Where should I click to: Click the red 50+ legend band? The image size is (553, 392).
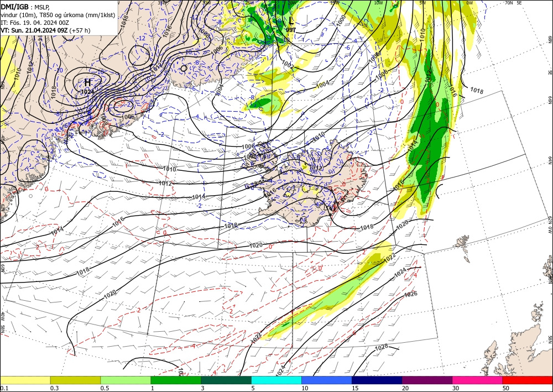(x=528, y=380)
